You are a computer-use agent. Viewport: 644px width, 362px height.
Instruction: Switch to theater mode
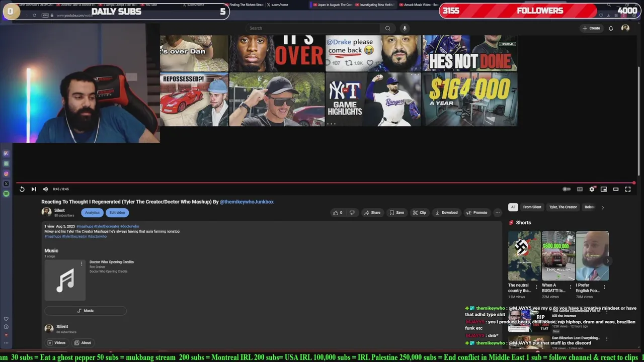(616, 189)
